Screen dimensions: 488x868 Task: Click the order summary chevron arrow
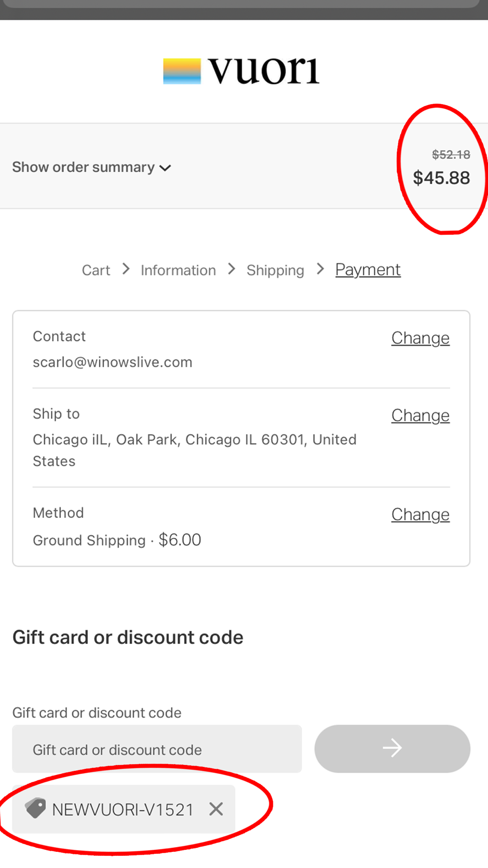pos(165,168)
